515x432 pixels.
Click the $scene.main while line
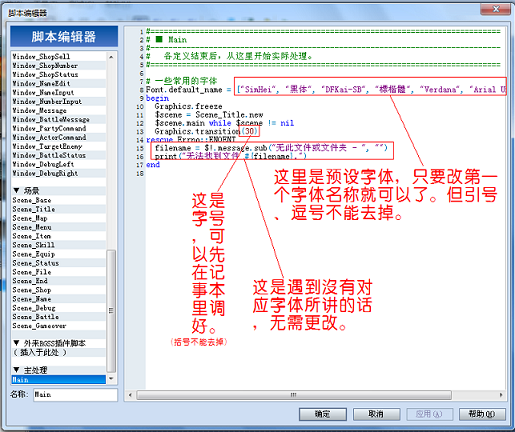224,123
